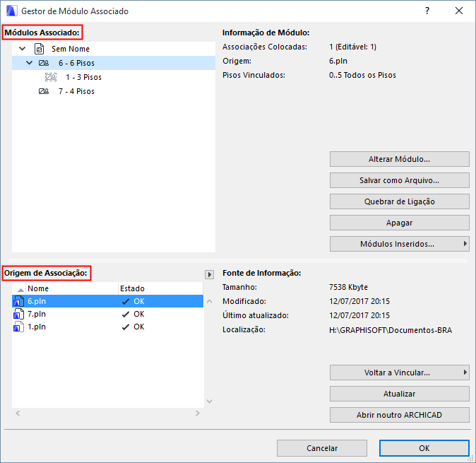476x463 pixels.
Task: Click the module icon beside 6 - 6 Pisos
Action: point(43,63)
